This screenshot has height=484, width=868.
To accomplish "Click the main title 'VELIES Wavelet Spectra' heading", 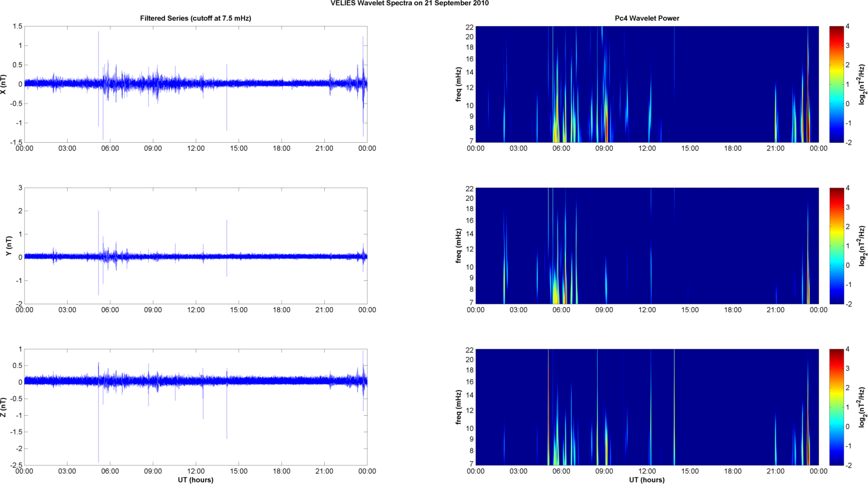I will coord(410,3).
